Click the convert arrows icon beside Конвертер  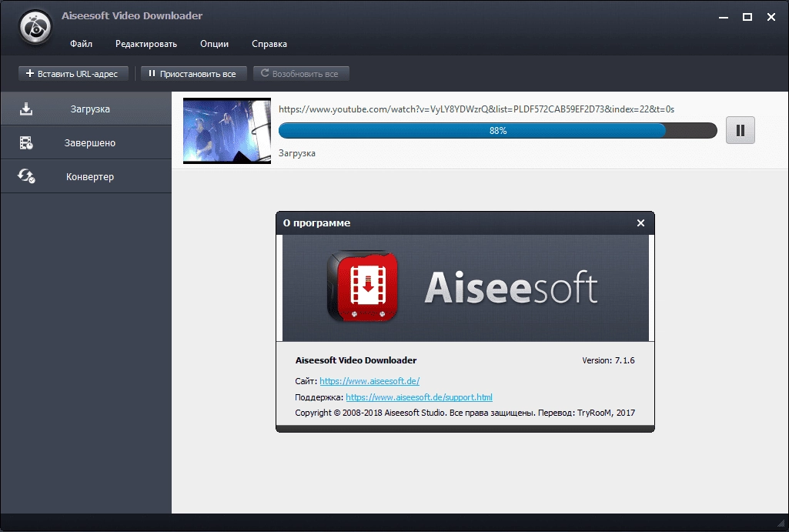click(26, 176)
